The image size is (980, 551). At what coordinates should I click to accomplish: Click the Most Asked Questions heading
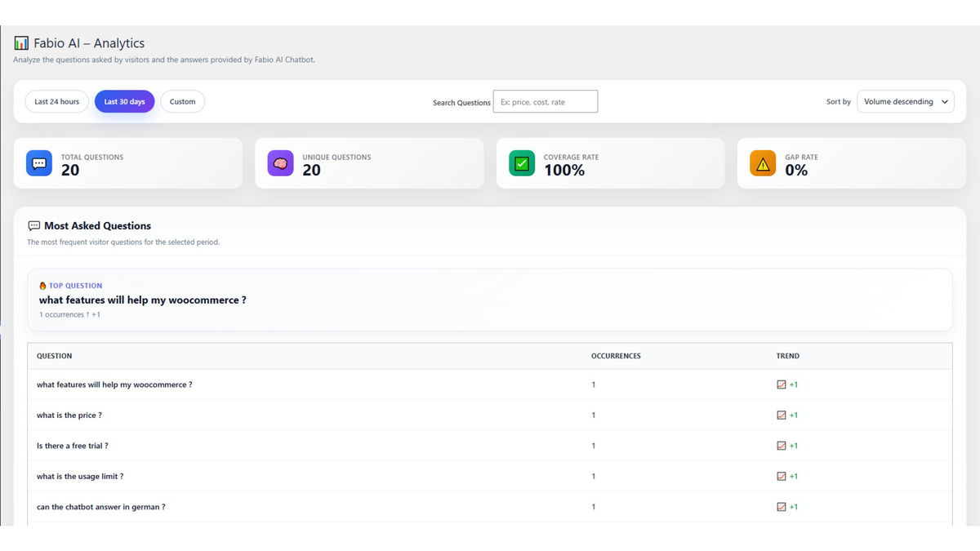(97, 226)
